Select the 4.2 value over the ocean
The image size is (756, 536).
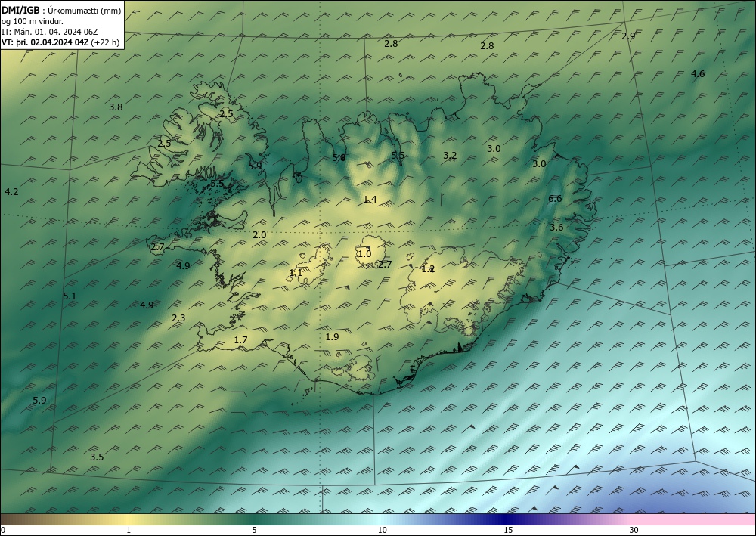point(11,191)
